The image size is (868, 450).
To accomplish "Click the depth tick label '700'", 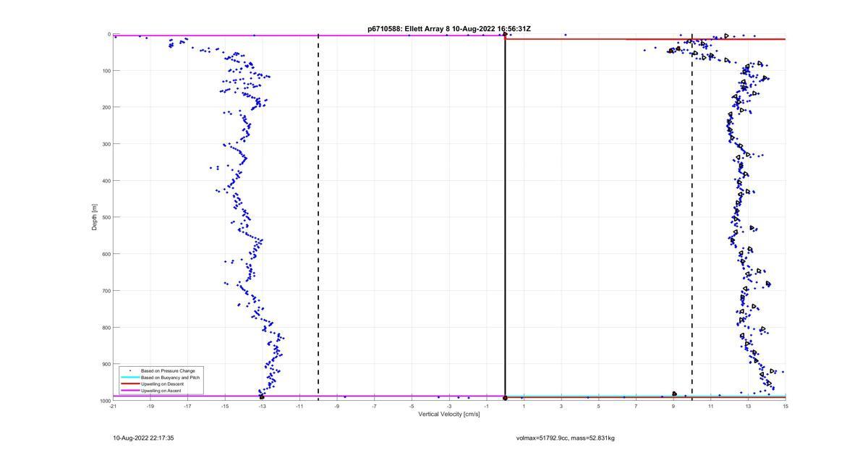I will 106,291.
